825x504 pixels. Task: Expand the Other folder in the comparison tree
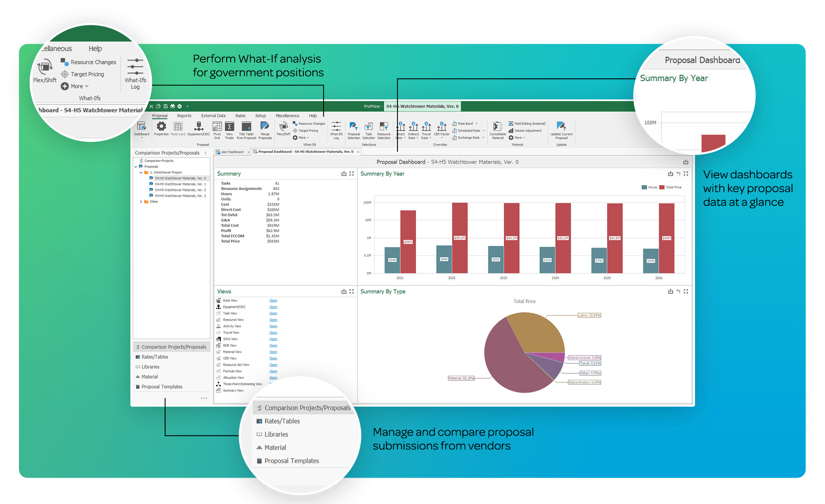coord(141,202)
